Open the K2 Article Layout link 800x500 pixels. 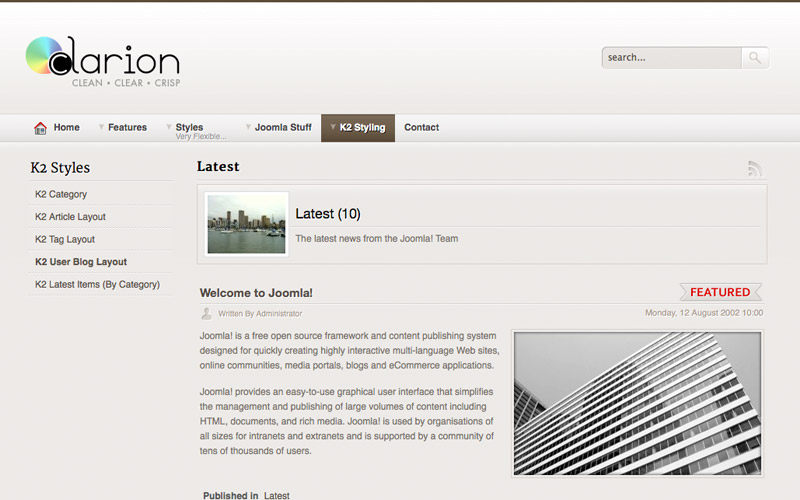coord(70,217)
